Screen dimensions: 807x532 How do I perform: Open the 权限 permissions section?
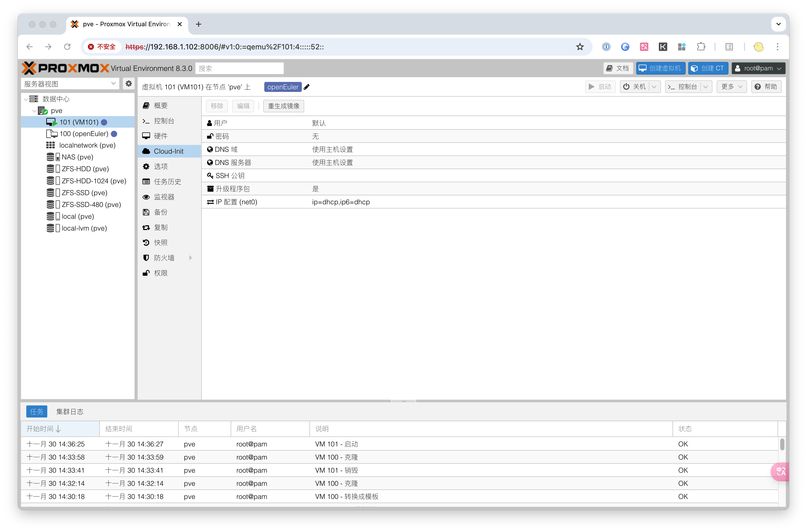pyautogui.click(x=169, y=273)
